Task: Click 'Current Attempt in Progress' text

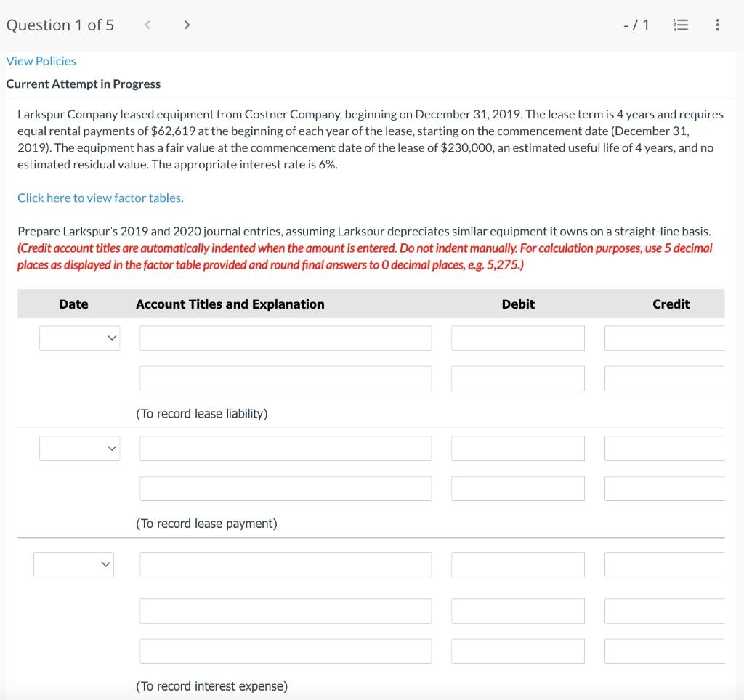Action: [84, 84]
